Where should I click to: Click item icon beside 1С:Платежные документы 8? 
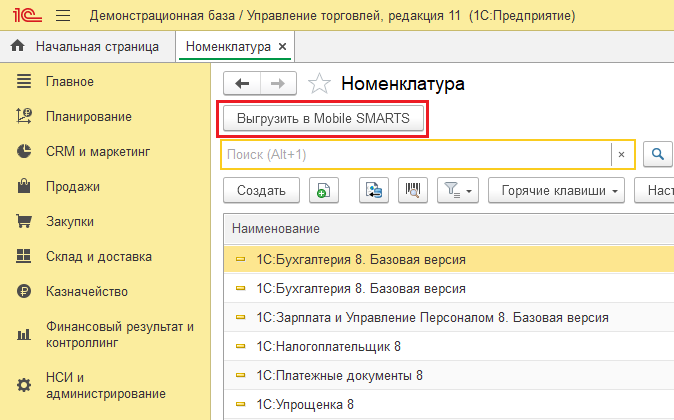(x=241, y=375)
